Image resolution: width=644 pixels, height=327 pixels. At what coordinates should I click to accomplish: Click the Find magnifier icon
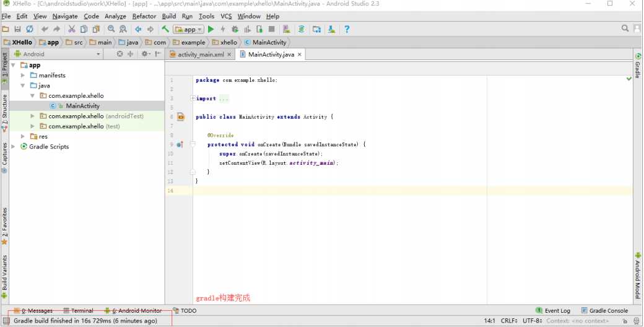(x=111, y=29)
